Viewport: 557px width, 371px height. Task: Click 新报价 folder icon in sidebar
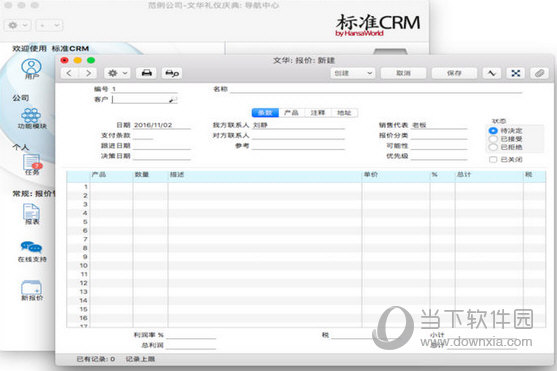coord(32,291)
